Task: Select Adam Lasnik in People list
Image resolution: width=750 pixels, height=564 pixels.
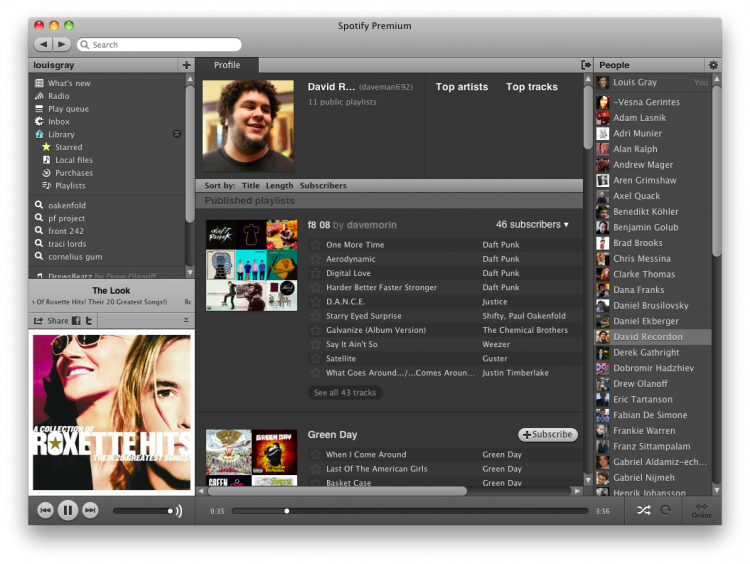Action: tap(653, 118)
